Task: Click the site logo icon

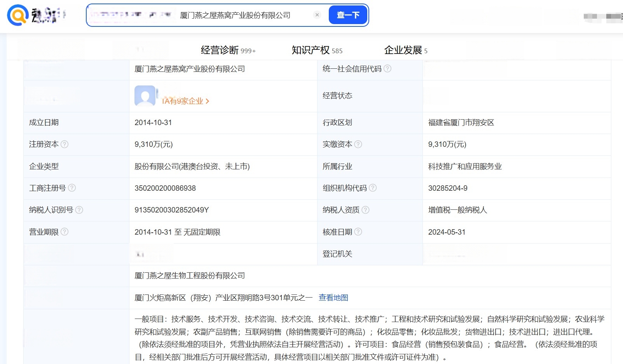Action: pos(18,15)
